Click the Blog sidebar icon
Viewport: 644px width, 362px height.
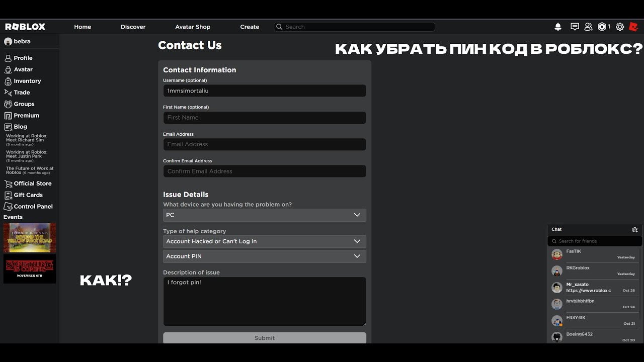tap(8, 127)
